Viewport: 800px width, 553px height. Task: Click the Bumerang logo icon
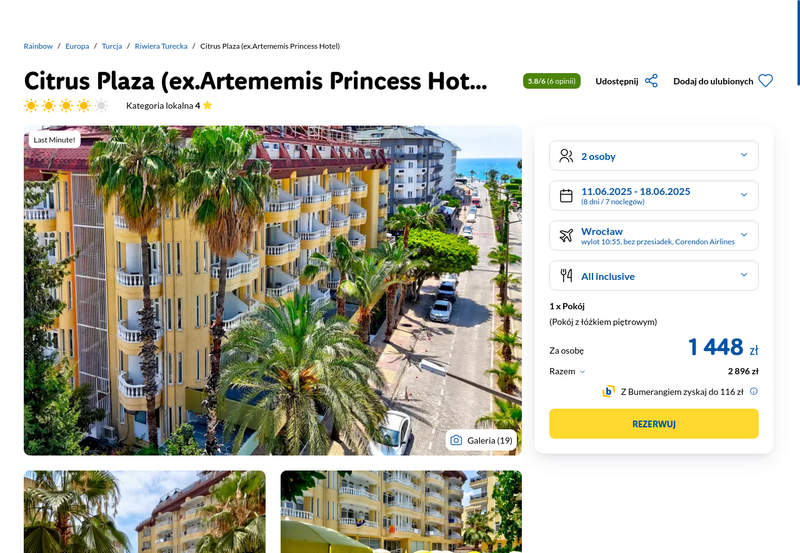pos(608,391)
